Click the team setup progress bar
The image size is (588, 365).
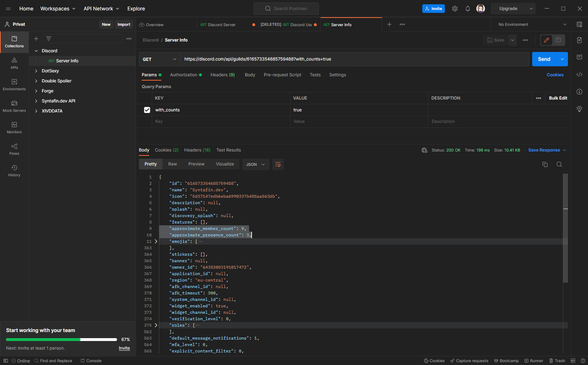[x=62, y=340]
